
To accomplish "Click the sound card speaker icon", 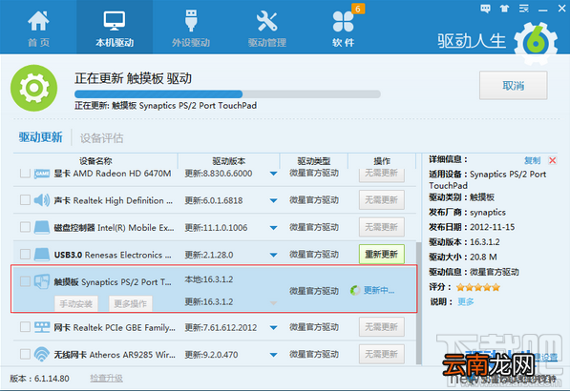I will pyautogui.click(x=42, y=200).
